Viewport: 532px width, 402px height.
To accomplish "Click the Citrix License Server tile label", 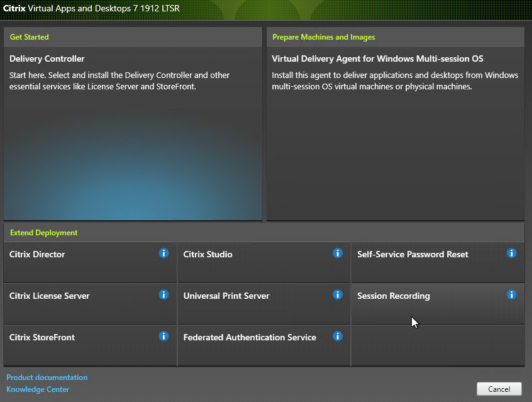I will (x=50, y=296).
